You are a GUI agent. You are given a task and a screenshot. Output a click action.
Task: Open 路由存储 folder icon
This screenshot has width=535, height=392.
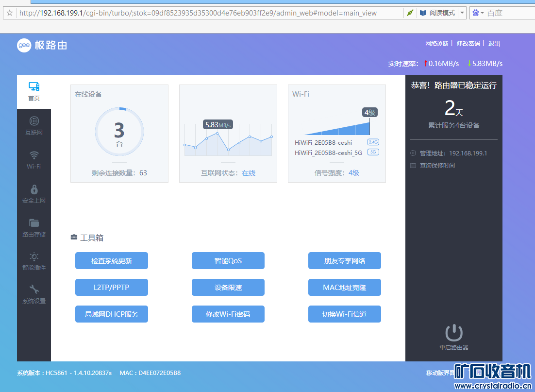tap(34, 223)
